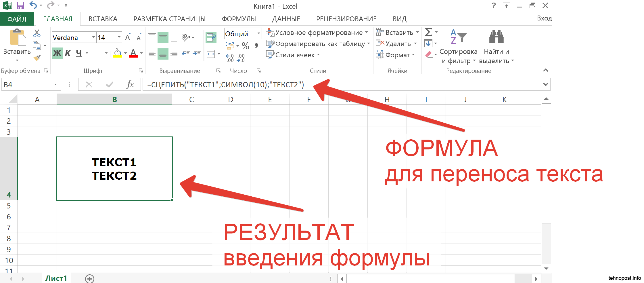Align text right

coord(174,54)
